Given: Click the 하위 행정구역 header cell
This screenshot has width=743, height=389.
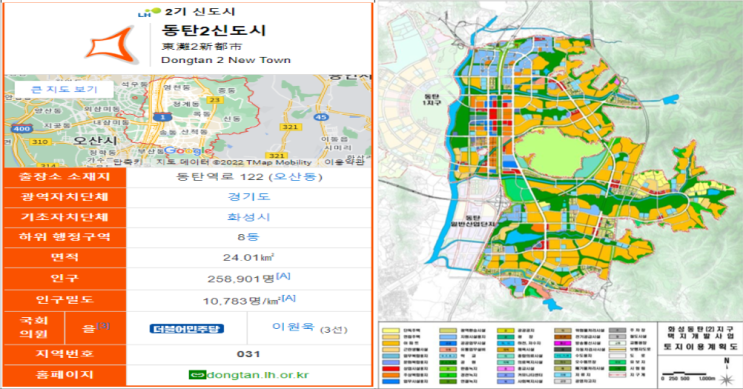Looking at the screenshot, I should (x=65, y=237).
